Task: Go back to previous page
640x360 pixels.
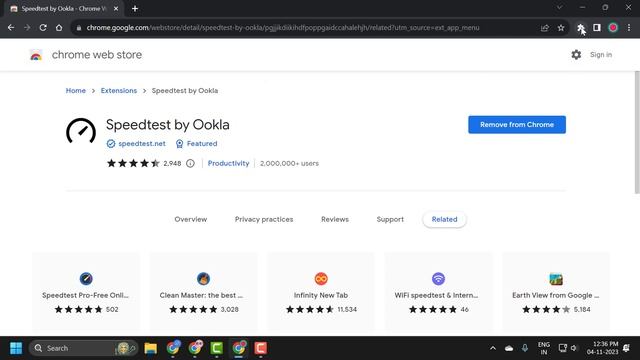Action: [x=11, y=28]
